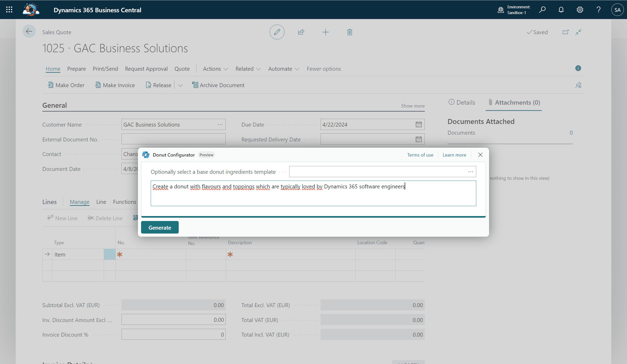Open the Requested Delivery Date calendar picker
The width and height of the screenshot is (627, 364).
point(419,139)
